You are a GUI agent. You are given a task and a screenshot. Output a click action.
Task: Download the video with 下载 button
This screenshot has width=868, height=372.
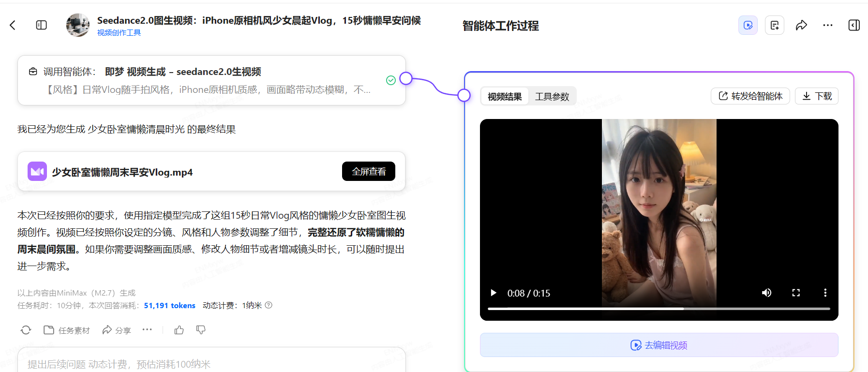(816, 96)
